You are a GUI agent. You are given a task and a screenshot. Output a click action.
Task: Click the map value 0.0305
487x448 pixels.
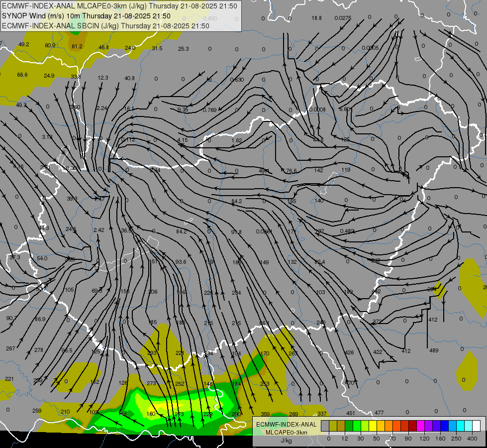tap(370, 48)
